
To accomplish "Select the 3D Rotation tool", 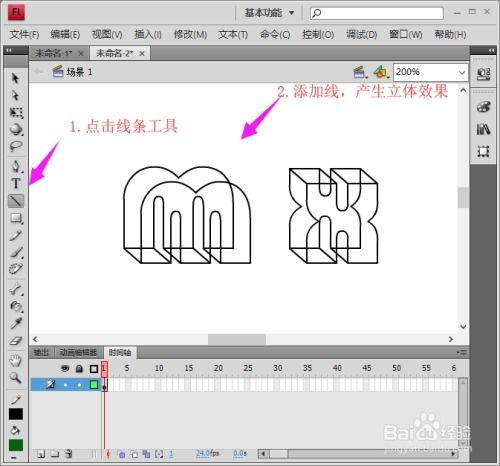I will point(16,129).
